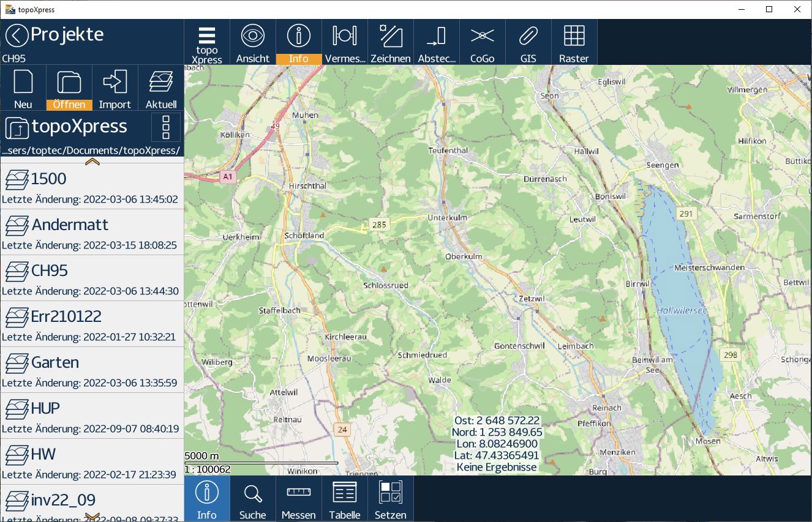Click the Lat 47.43365491 value
The image size is (812, 522).
pos(497,455)
